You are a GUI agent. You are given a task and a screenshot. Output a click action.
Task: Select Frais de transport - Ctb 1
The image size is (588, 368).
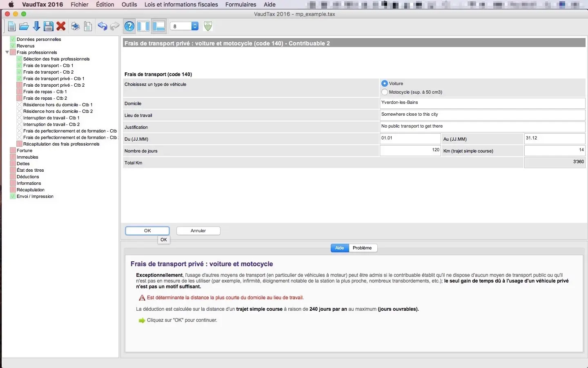48,65
